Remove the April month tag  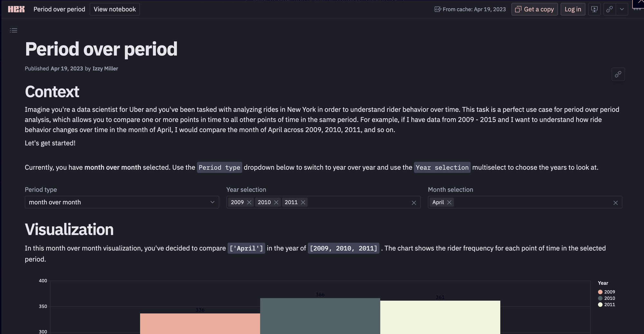click(x=449, y=202)
